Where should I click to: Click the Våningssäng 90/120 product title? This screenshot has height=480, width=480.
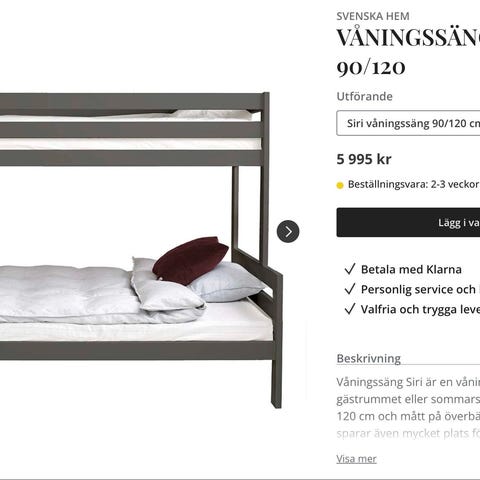[x=408, y=52]
